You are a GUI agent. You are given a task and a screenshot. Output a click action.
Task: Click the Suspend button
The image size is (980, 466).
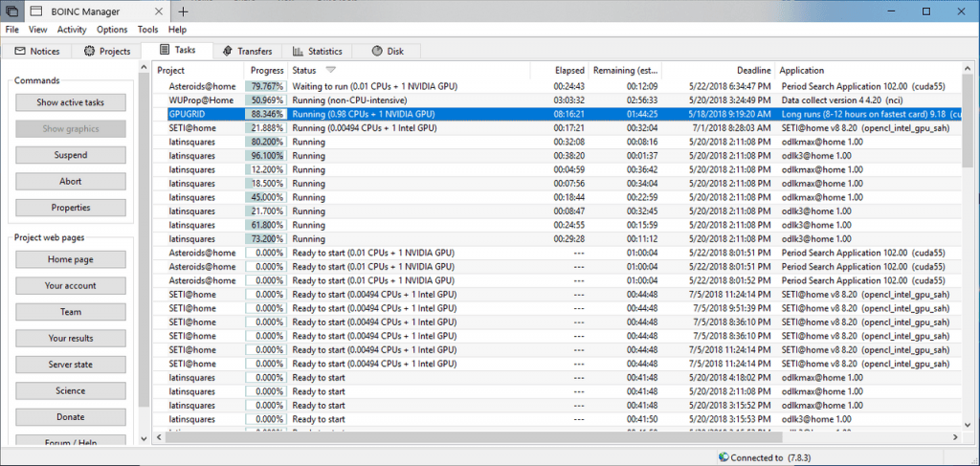coord(71,155)
